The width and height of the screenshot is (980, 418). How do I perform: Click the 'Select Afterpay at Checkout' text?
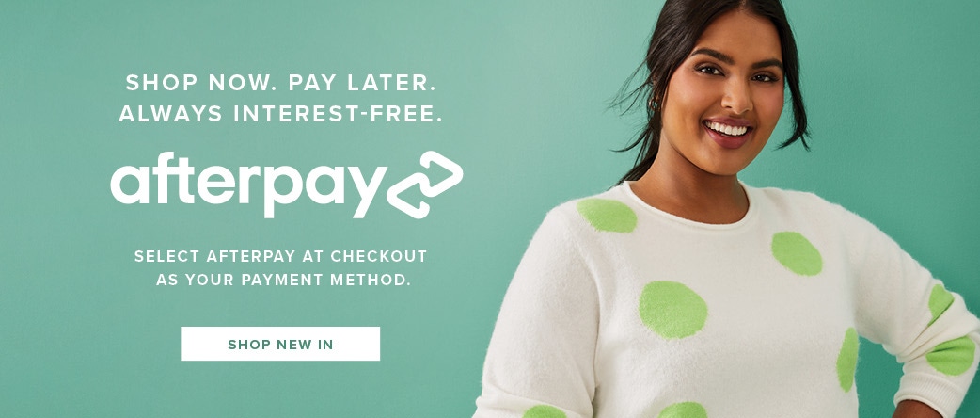280,257
